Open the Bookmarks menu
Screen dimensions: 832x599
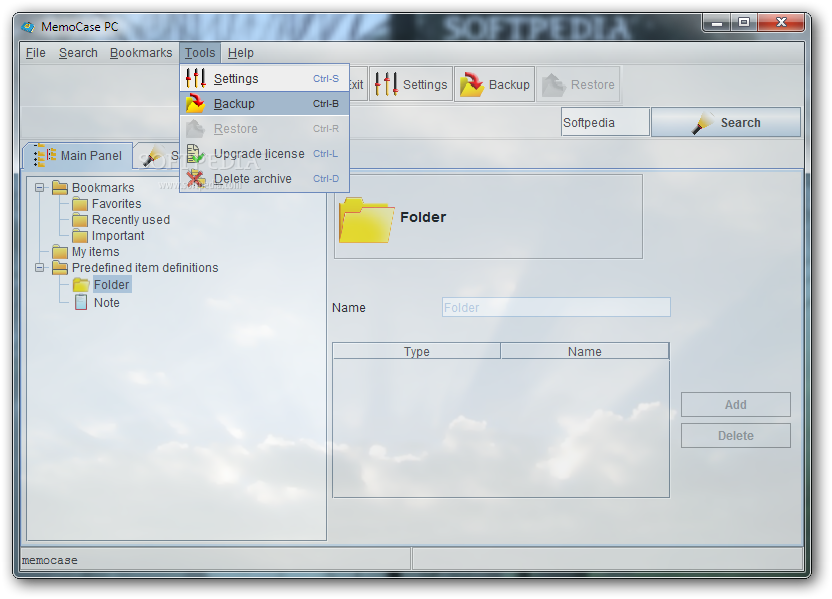(141, 53)
